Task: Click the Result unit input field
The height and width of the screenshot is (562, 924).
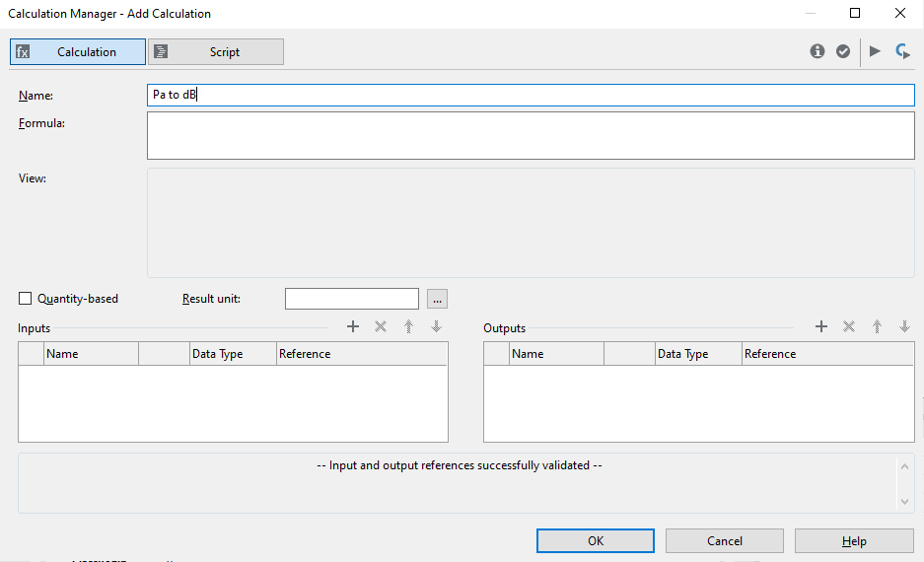Action: pyautogui.click(x=352, y=299)
